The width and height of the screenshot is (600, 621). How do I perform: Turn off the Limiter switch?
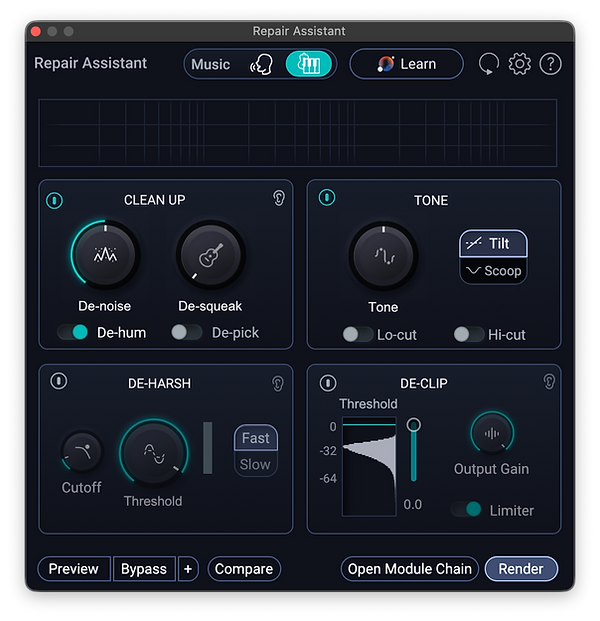tap(467, 509)
